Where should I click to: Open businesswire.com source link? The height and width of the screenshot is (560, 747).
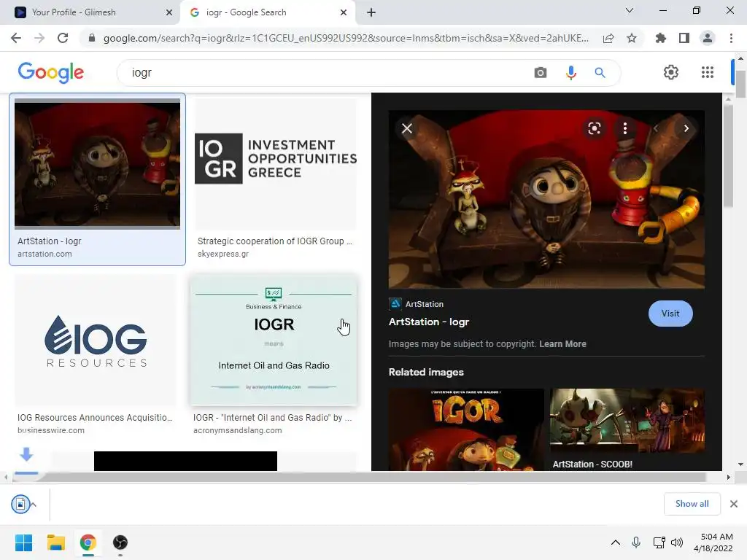point(51,430)
